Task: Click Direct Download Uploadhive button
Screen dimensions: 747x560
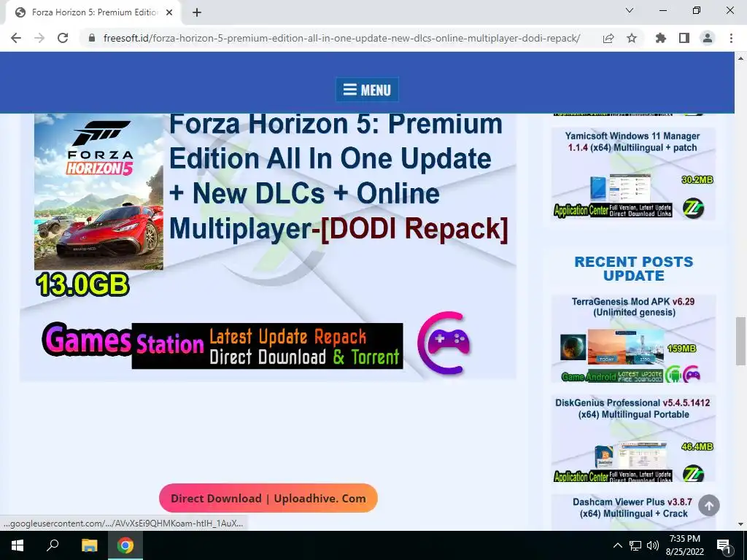Action: pyautogui.click(x=268, y=498)
